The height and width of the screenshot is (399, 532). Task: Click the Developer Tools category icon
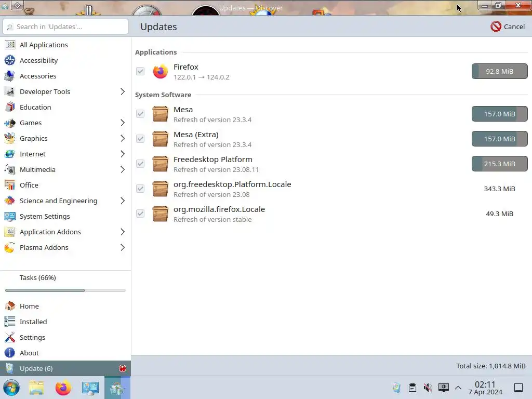click(x=10, y=91)
